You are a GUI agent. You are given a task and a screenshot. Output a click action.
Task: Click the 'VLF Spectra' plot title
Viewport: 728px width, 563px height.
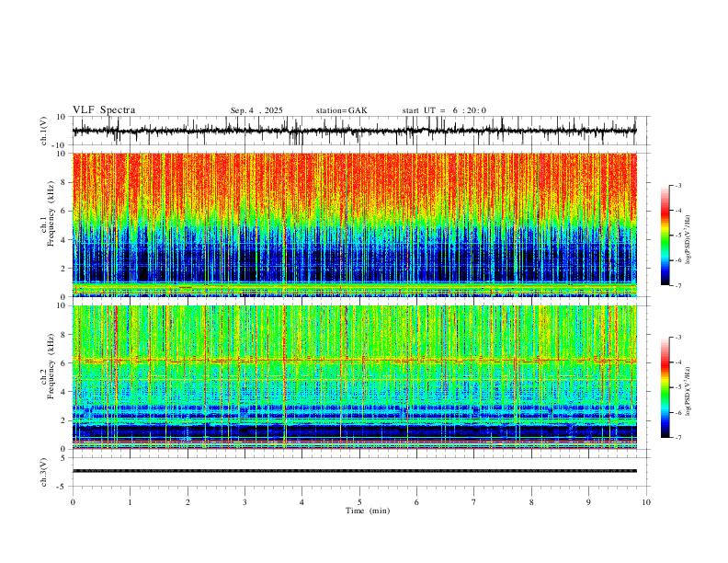104,110
